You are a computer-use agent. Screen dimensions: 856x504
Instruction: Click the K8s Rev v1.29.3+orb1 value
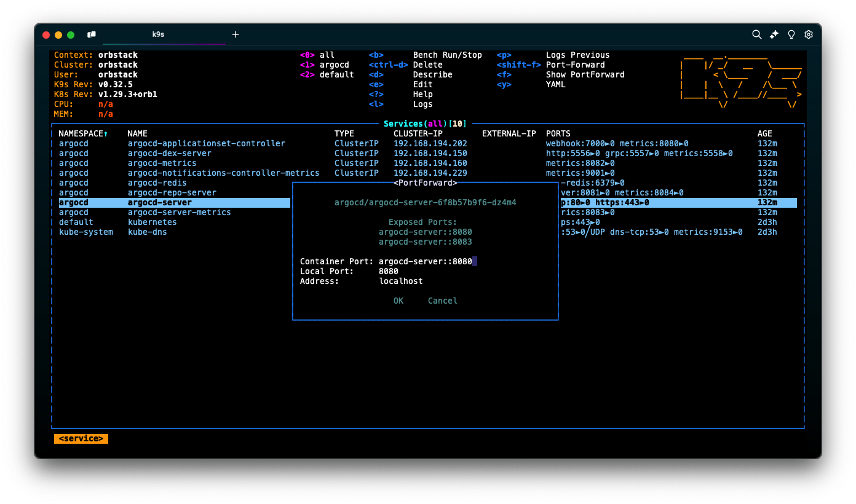tap(128, 94)
